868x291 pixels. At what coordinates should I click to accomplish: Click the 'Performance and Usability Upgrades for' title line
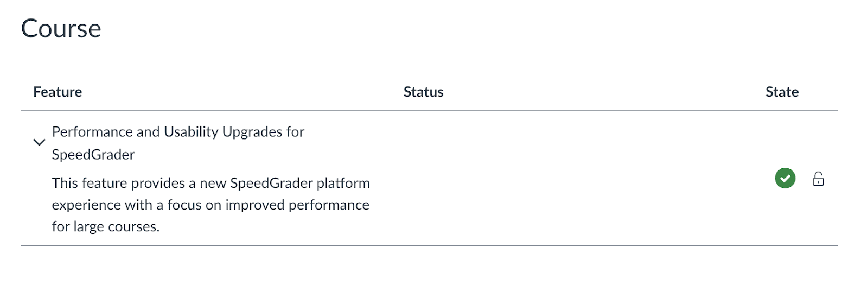178,132
